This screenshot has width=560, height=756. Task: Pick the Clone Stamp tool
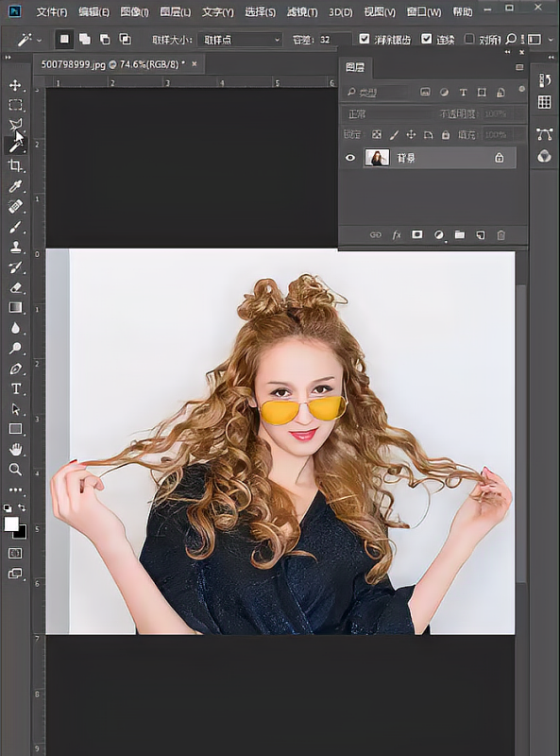point(15,247)
